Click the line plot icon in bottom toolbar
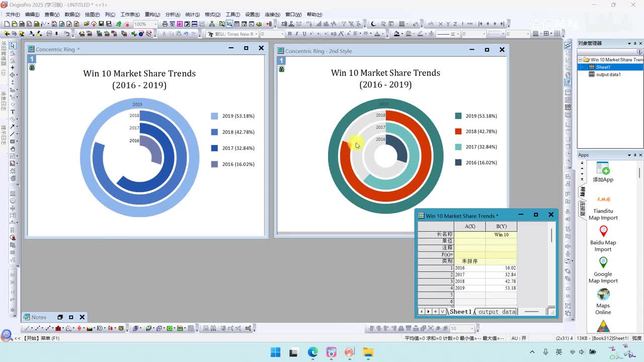The image size is (644, 362). 27,328
